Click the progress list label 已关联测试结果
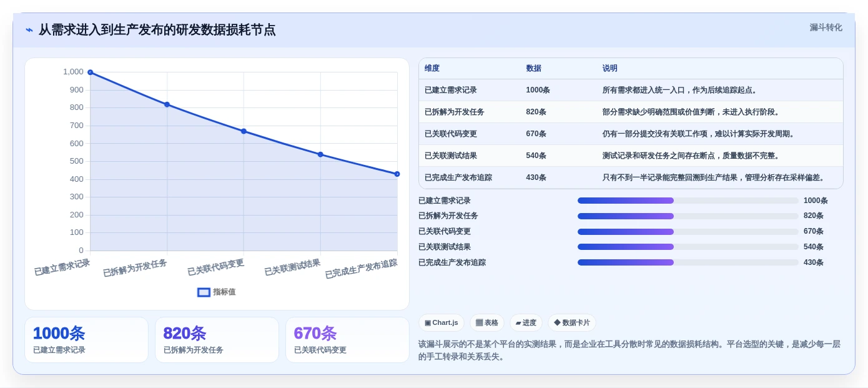868x388 pixels. tap(445, 247)
